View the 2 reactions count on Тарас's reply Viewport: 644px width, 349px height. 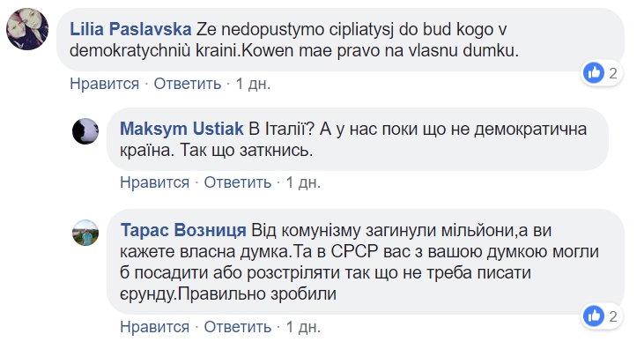(x=613, y=316)
